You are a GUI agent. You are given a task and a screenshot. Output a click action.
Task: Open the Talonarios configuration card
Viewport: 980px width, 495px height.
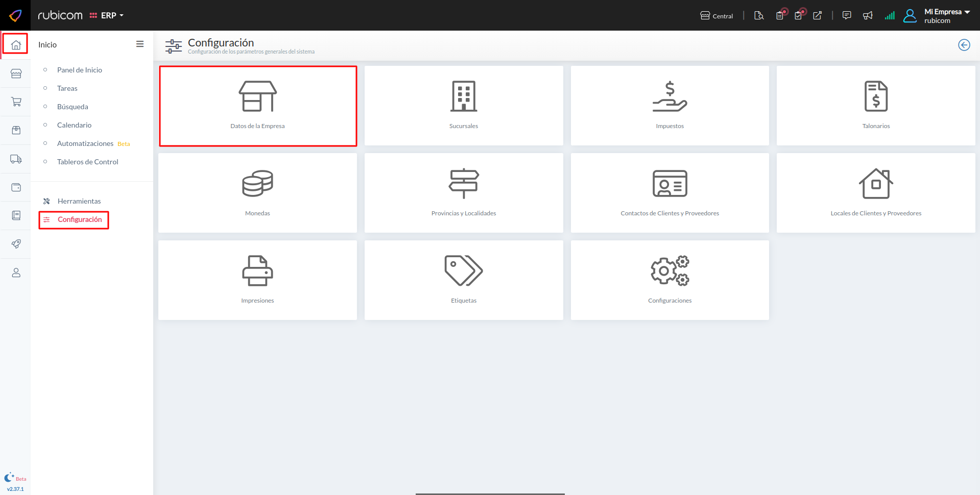point(875,106)
